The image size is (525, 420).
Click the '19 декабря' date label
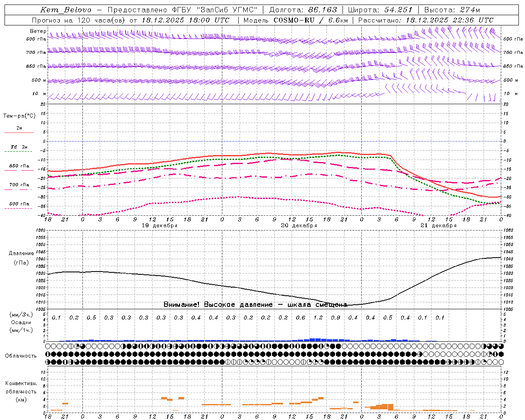160,226
